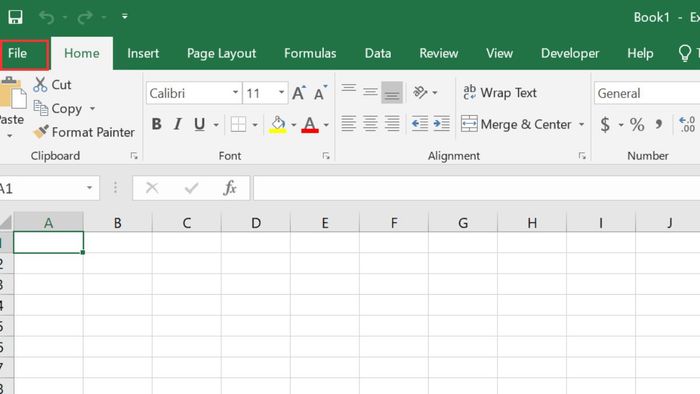Viewport: 700px width, 394px height.
Task: Expand the borders options arrow
Action: [255, 124]
